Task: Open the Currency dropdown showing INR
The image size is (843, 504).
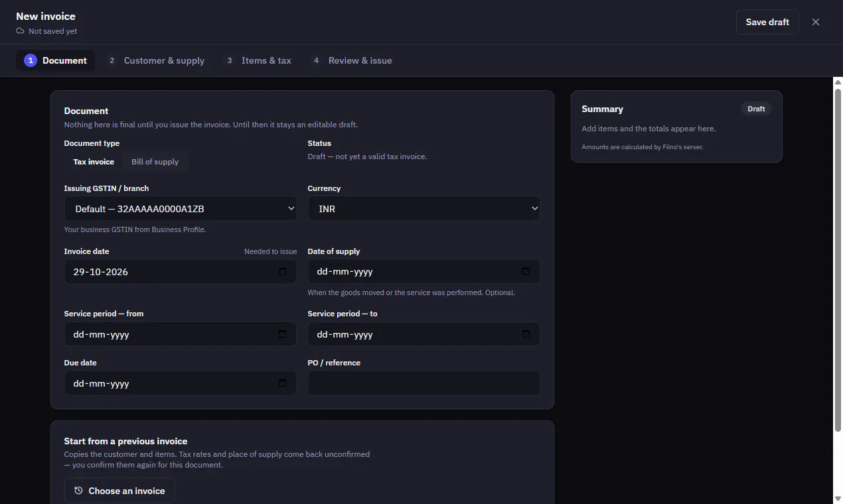Action: click(x=424, y=209)
